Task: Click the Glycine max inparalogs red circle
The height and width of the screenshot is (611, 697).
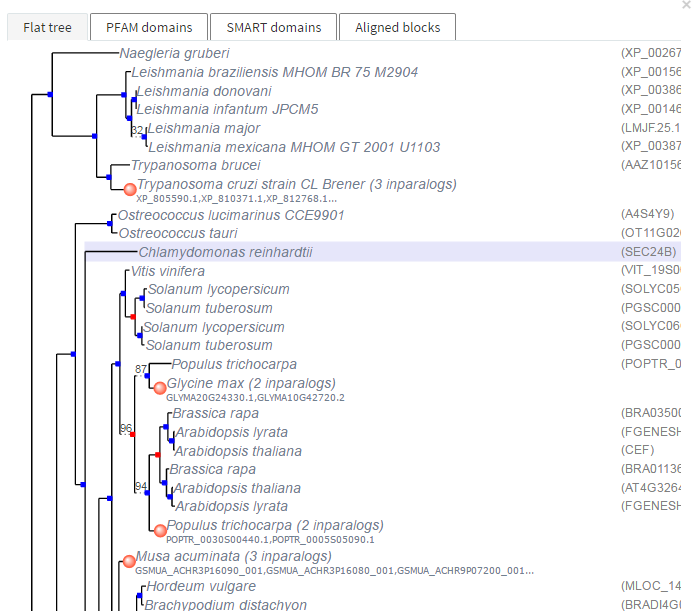Action: point(159,387)
